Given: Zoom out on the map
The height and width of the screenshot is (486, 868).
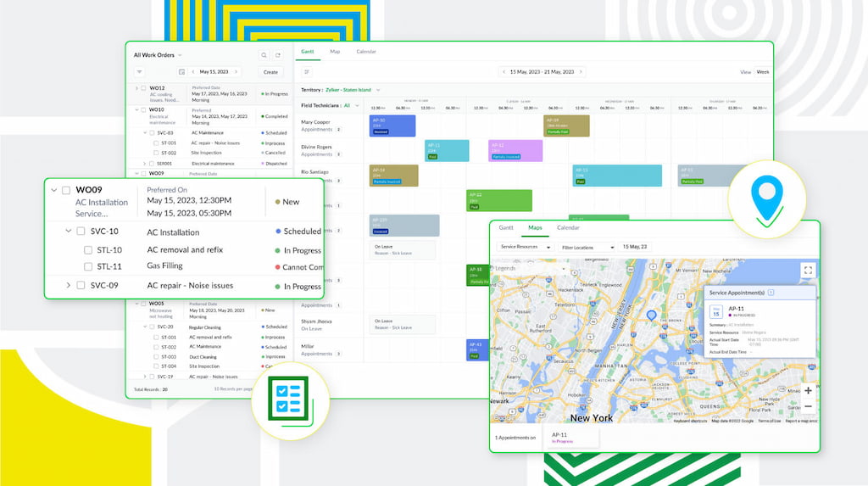Looking at the screenshot, I should point(808,406).
